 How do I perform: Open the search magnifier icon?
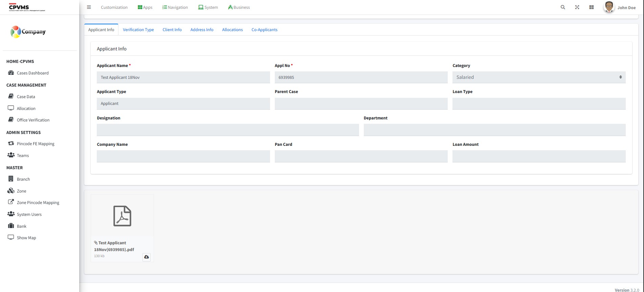[x=563, y=7]
